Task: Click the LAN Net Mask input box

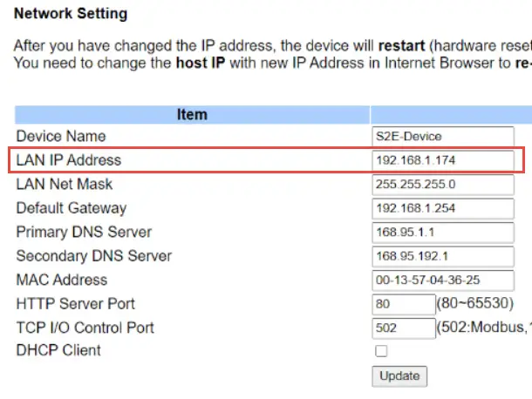Action: click(x=444, y=185)
